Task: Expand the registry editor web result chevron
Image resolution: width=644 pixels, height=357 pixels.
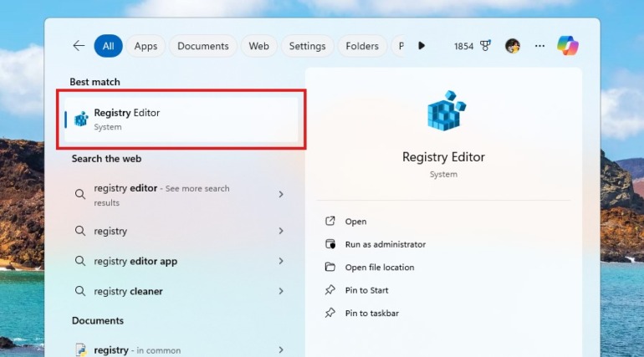Action: click(281, 194)
